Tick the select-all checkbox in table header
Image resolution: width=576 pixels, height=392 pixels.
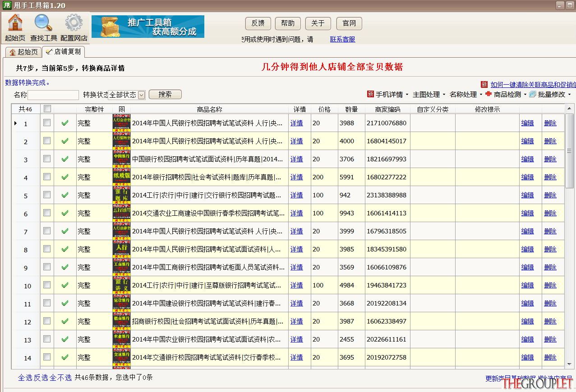tap(47, 109)
